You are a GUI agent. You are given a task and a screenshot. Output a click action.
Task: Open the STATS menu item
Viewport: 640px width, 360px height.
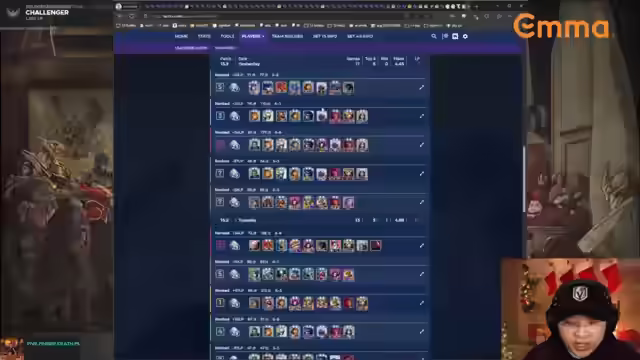tap(204, 36)
